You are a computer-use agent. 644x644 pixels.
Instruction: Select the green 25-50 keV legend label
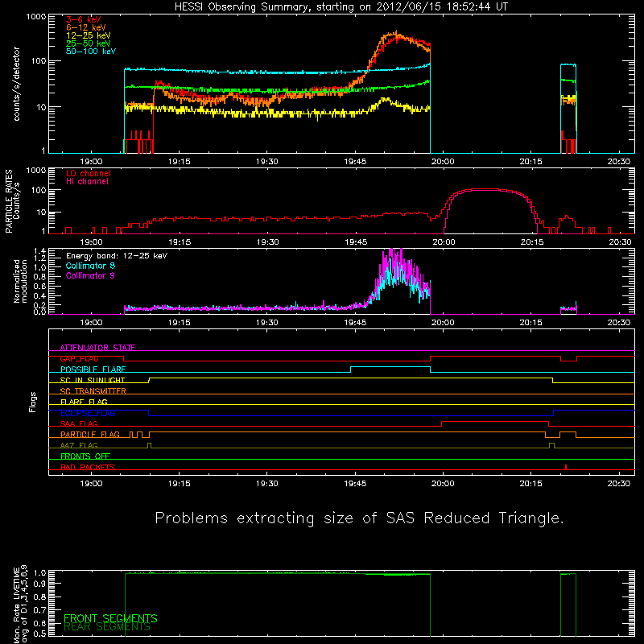pos(88,43)
